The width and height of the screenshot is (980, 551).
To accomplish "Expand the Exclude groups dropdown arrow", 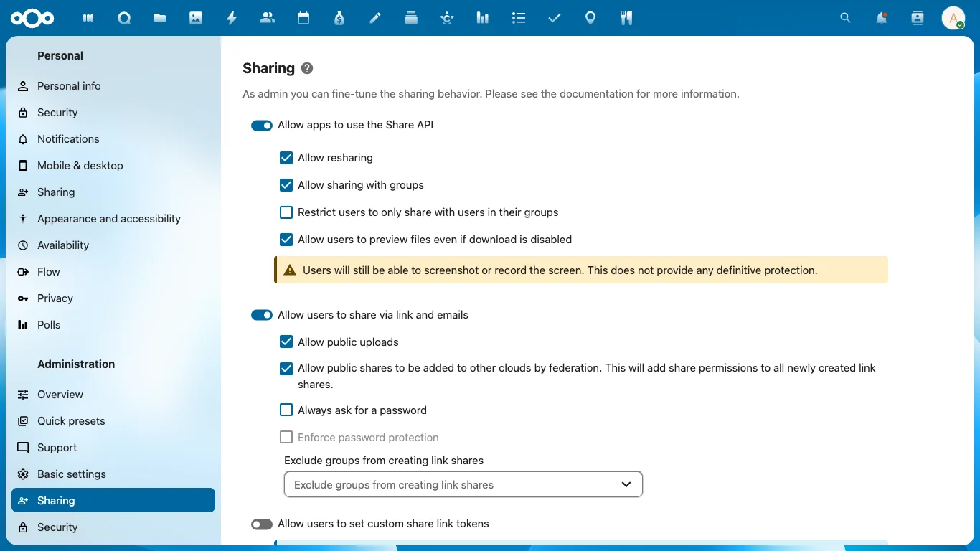I will 626,484.
